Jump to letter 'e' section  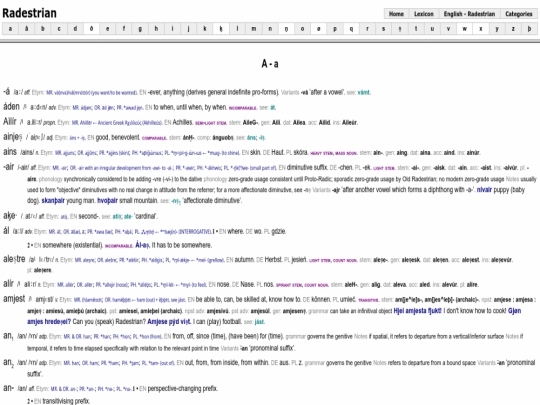point(107,29)
